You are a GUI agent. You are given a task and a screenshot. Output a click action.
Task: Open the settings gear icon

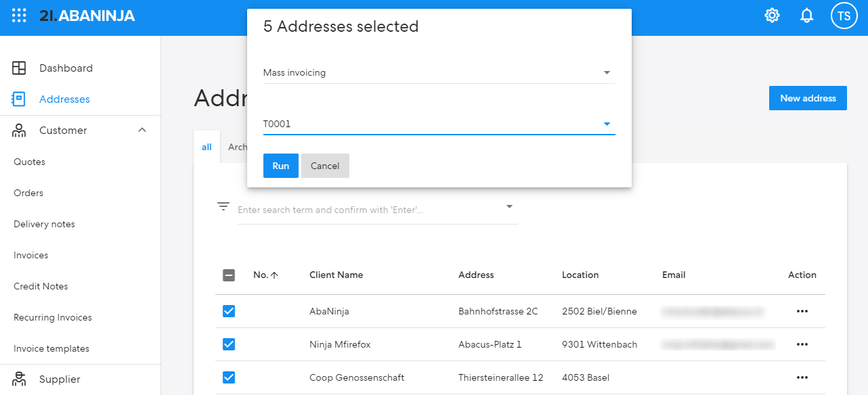pos(772,16)
